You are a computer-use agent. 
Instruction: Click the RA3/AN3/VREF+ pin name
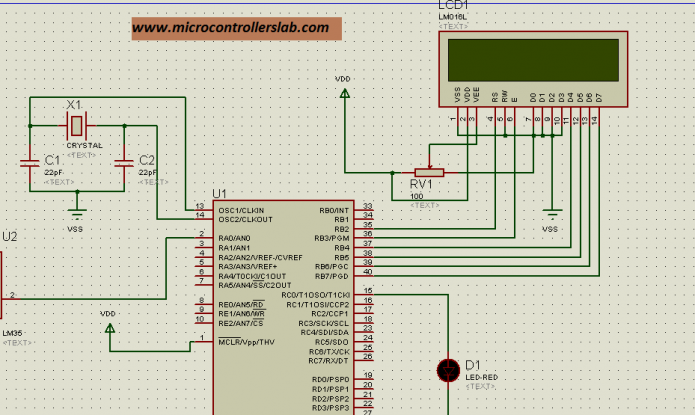pyautogui.click(x=247, y=266)
